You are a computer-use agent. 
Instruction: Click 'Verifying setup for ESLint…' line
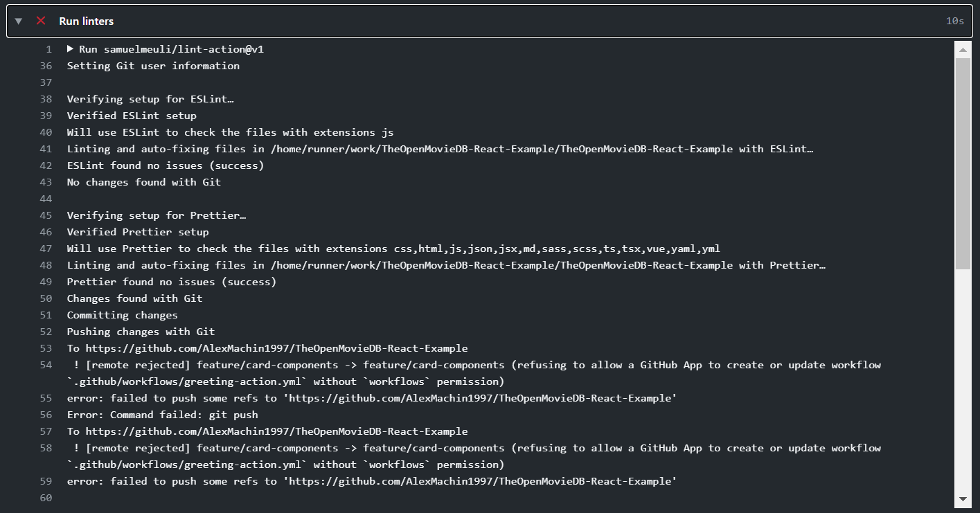pos(150,99)
